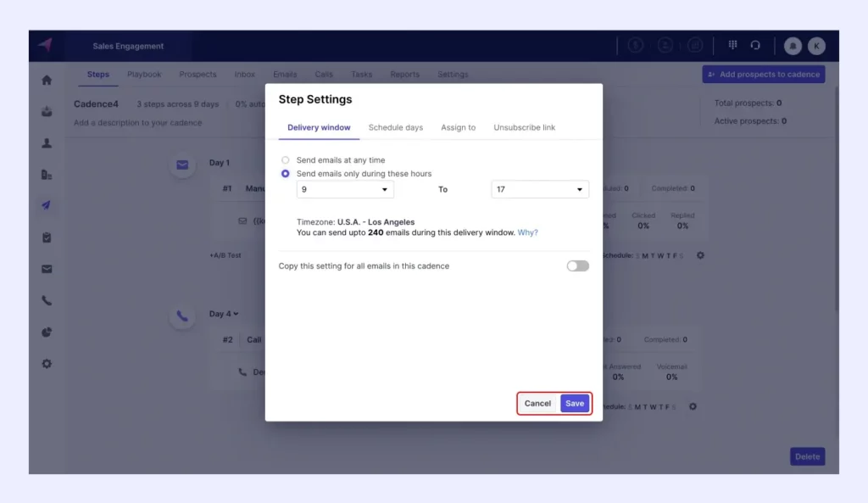The image size is (868, 503).
Task: Switch to Delivery window tab
Action: pyautogui.click(x=319, y=127)
